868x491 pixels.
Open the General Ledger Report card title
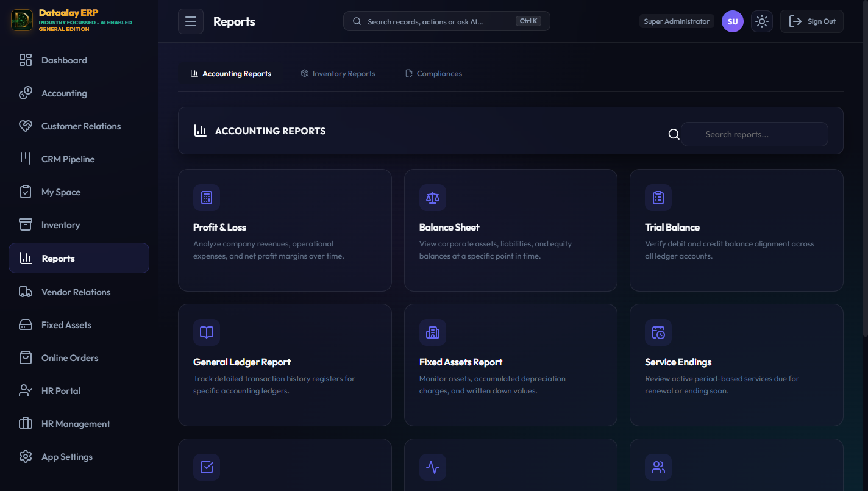click(242, 362)
